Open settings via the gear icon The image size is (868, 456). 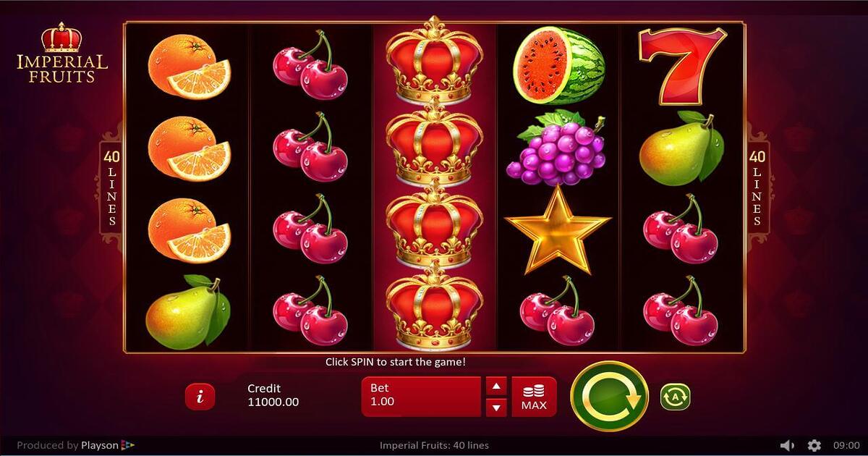814,445
